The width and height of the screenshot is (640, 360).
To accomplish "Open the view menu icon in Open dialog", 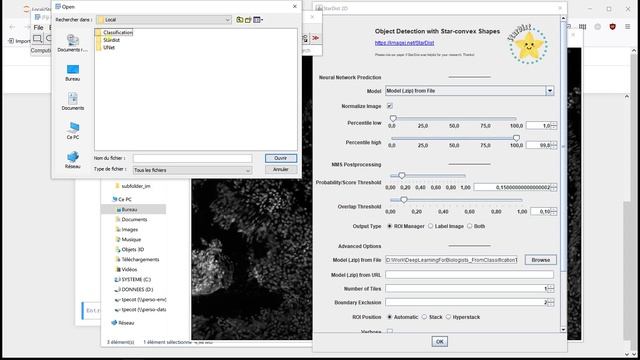I will pyautogui.click(x=258, y=20).
